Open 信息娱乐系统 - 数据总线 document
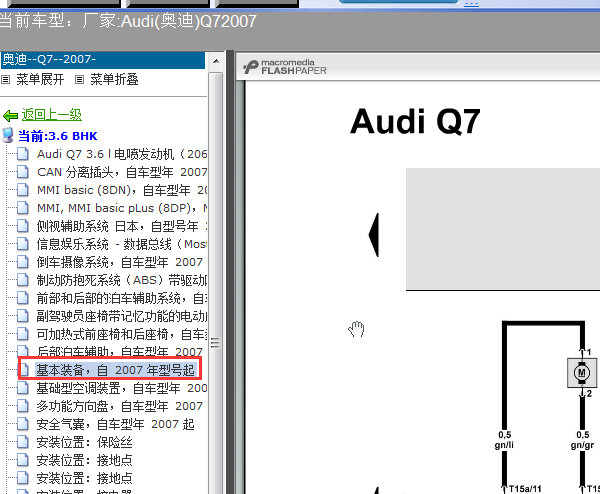The width and height of the screenshot is (600, 494). (x=122, y=244)
